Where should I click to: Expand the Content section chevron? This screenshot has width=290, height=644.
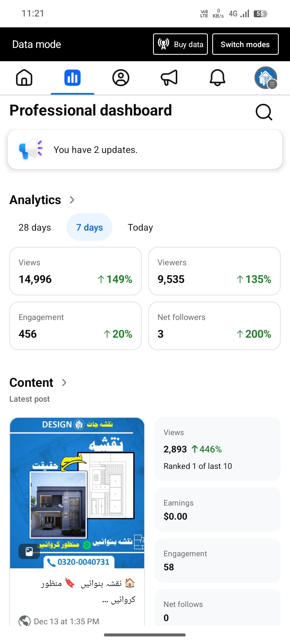(x=64, y=382)
